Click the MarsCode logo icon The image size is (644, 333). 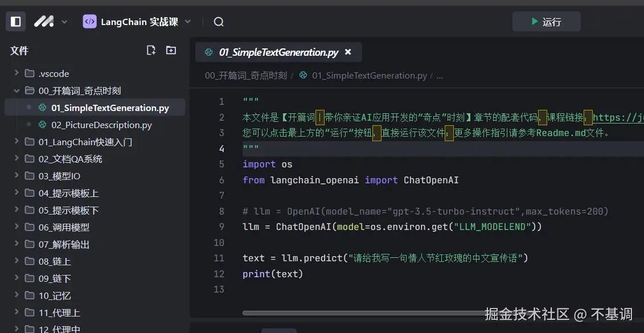click(43, 21)
